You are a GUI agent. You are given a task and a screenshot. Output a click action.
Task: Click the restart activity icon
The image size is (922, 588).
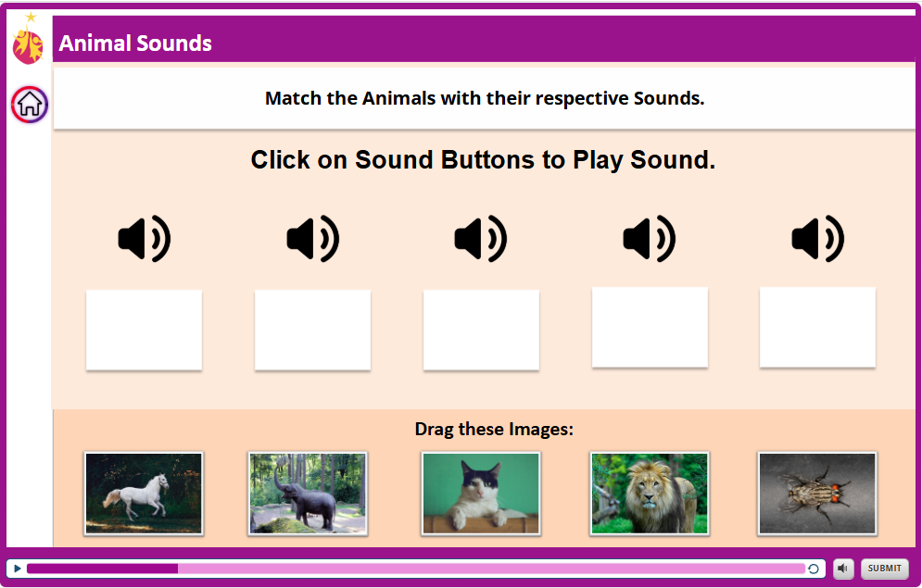(x=814, y=568)
